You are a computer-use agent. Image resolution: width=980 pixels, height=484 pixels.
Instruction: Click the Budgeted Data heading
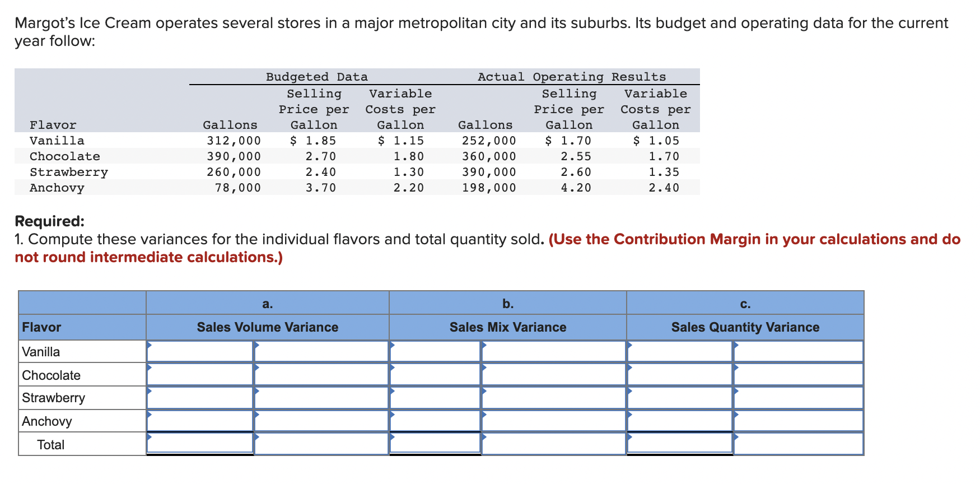317,77
